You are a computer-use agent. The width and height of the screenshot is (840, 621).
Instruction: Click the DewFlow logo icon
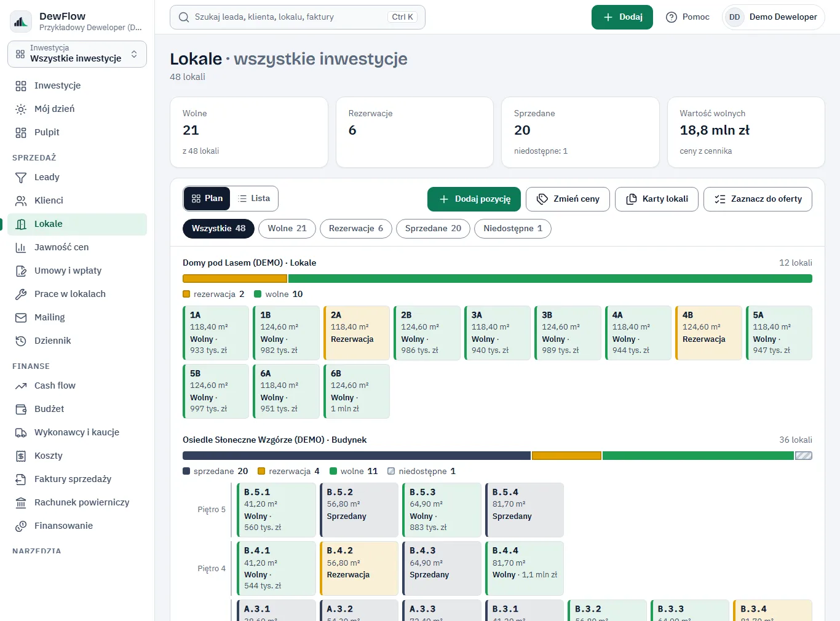[x=21, y=22]
